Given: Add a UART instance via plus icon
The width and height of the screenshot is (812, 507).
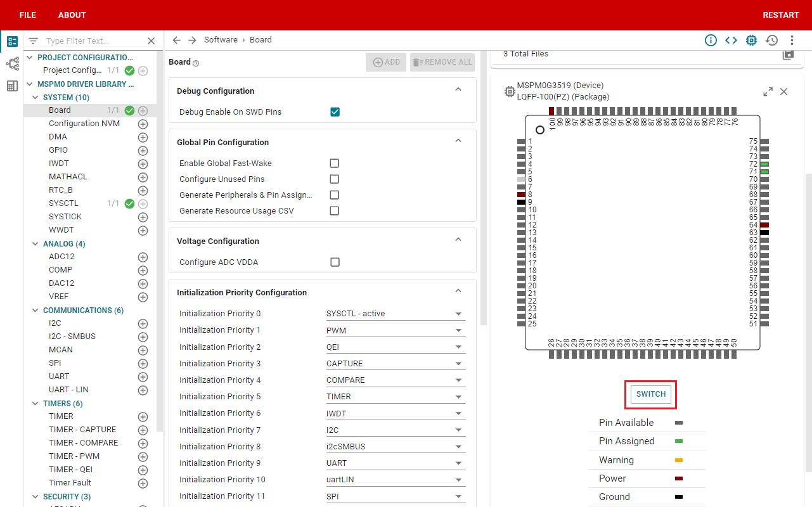Looking at the screenshot, I should 143,376.
